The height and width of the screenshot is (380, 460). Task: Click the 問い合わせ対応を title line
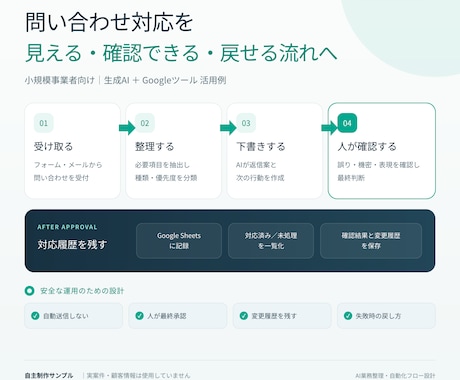point(109,22)
